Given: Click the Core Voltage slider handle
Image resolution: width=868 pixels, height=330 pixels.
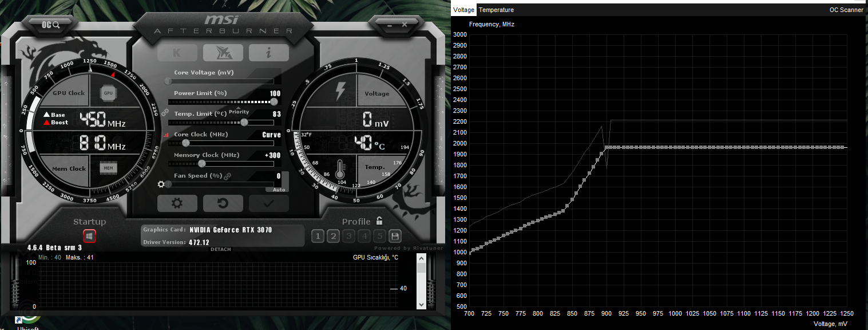Looking at the screenshot, I should pos(168,81).
